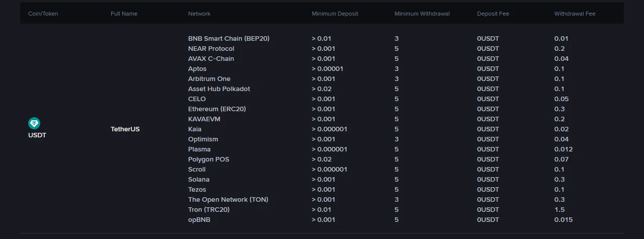The width and height of the screenshot is (644, 239).
Task: Click BNB Smart Chain withdrawal fee 0.01
Action: pyautogui.click(x=561, y=39)
